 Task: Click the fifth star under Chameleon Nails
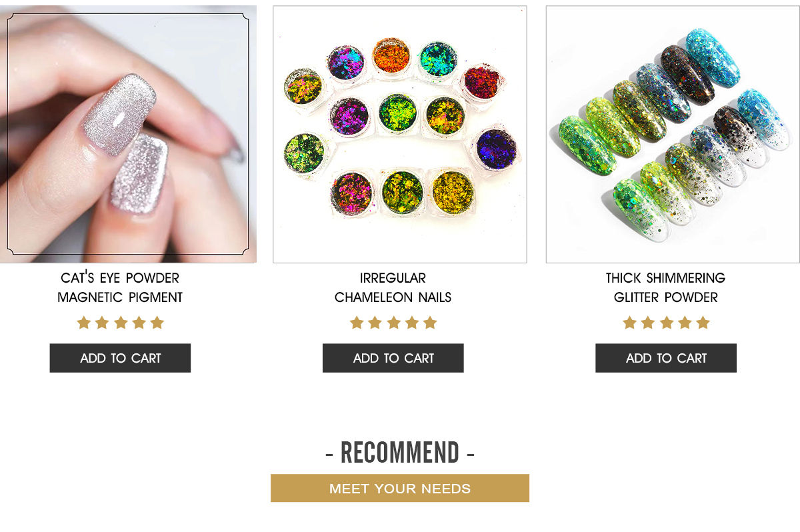pyautogui.click(x=430, y=323)
